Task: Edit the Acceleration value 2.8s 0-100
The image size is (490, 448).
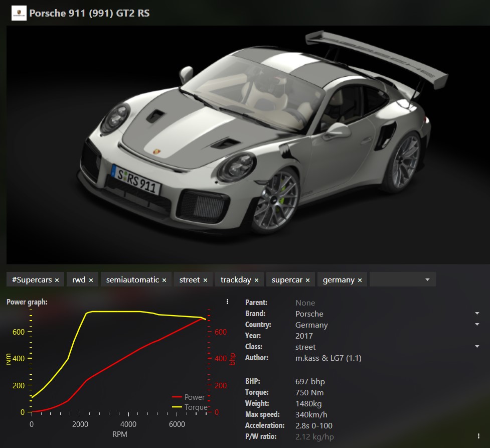Action: click(314, 425)
